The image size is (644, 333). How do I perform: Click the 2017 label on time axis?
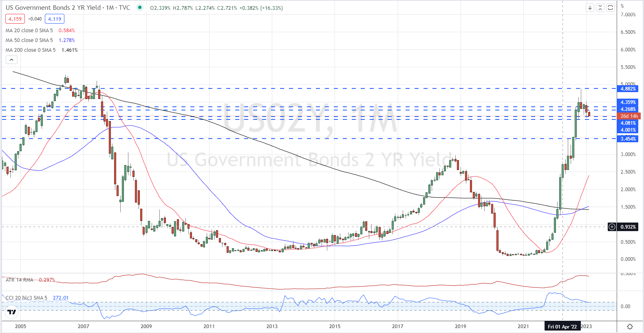398,326
